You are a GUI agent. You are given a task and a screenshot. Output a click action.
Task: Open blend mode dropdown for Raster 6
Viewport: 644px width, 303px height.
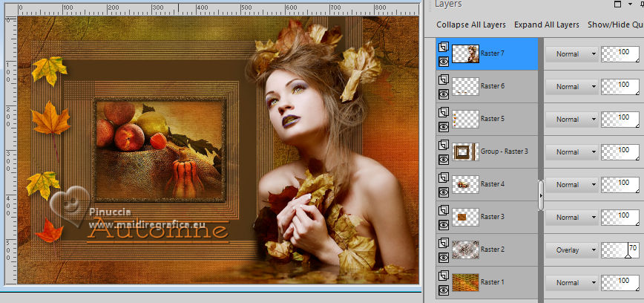click(572, 86)
